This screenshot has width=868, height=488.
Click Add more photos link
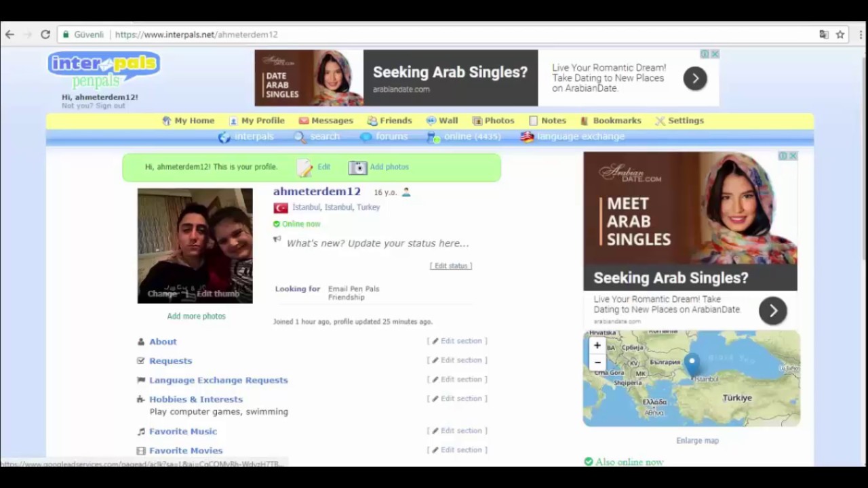click(x=196, y=317)
